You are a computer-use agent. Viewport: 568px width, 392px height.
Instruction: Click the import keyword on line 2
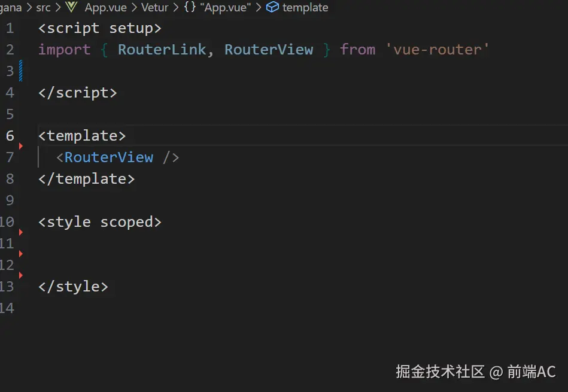click(x=63, y=50)
